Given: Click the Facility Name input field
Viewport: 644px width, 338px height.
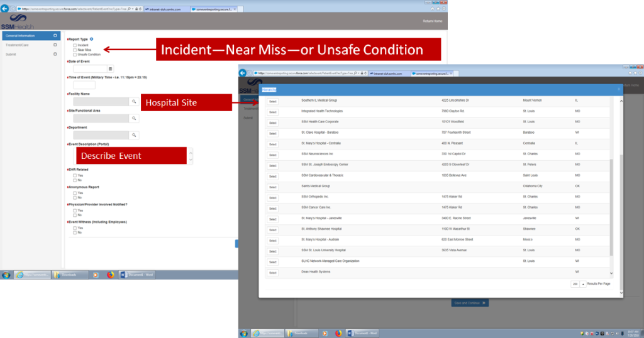Looking at the screenshot, I should 101,102.
